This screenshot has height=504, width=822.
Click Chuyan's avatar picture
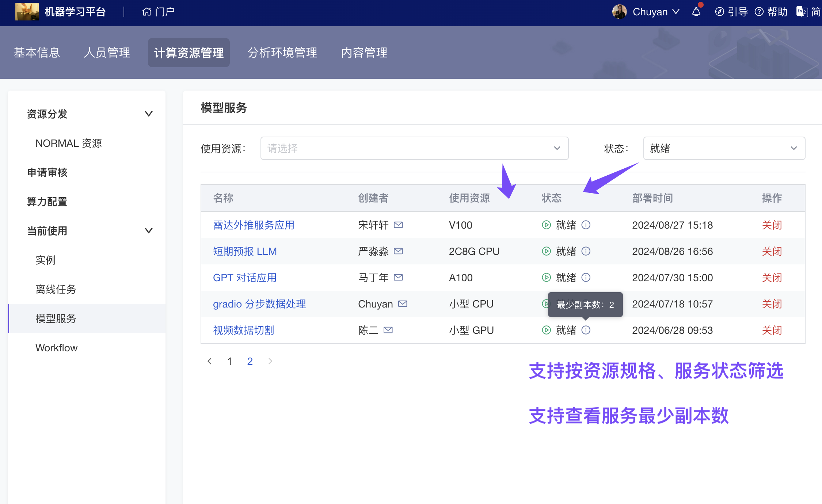620,11
